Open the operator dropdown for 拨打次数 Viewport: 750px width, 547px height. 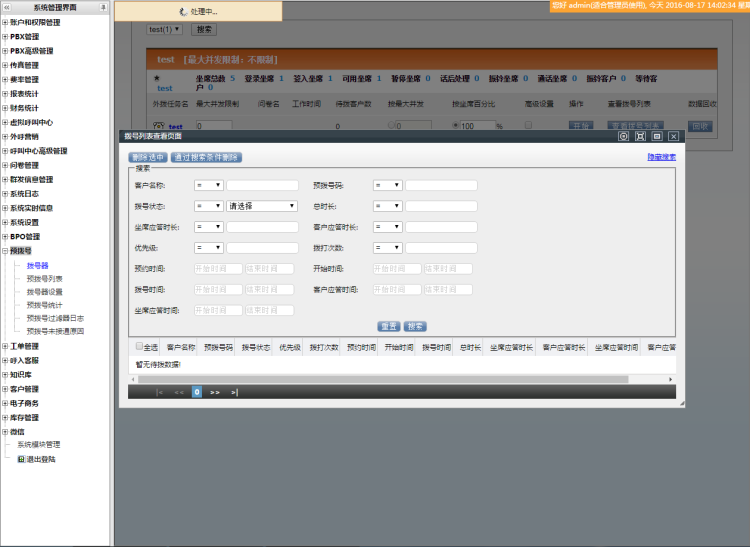tap(387, 248)
